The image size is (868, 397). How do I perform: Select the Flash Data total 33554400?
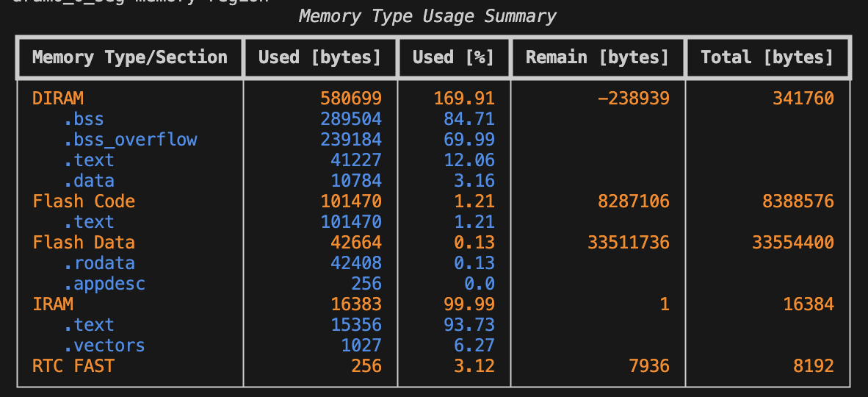point(792,243)
